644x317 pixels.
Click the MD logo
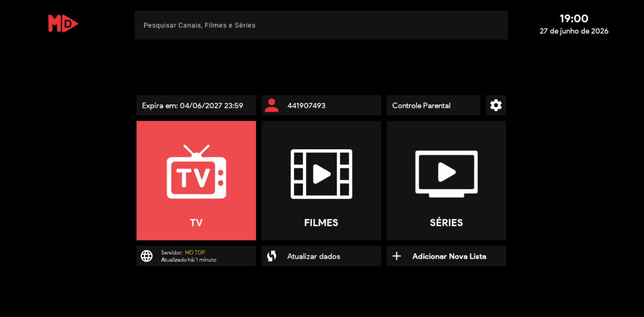pyautogui.click(x=63, y=23)
